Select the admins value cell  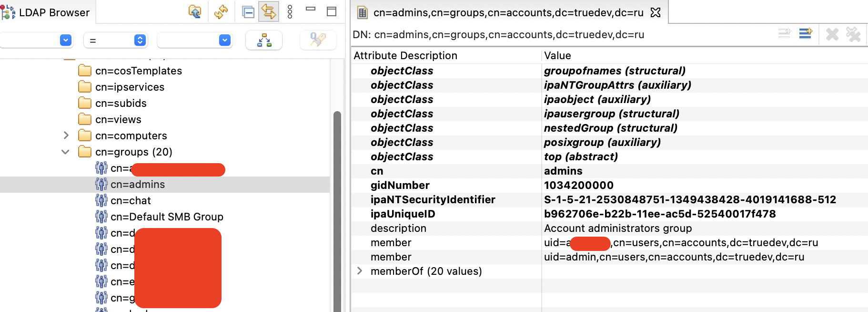(x=563, y=171)
